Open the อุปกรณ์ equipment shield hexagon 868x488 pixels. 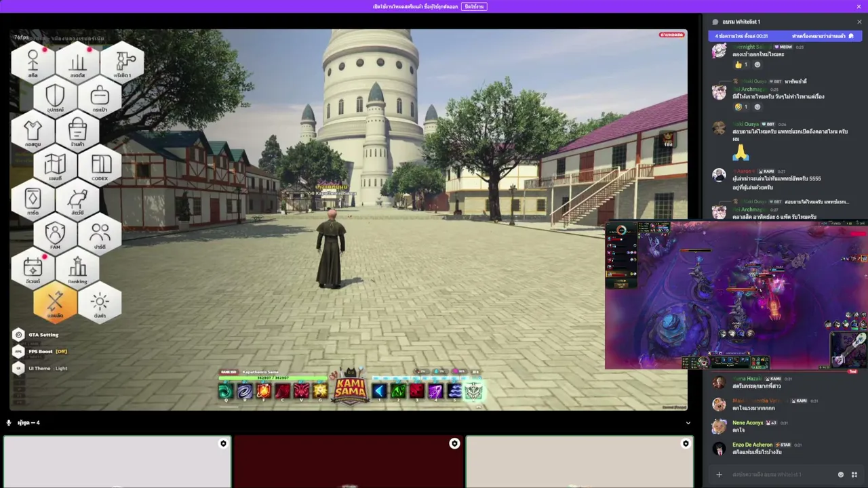(x=55, y=96)
